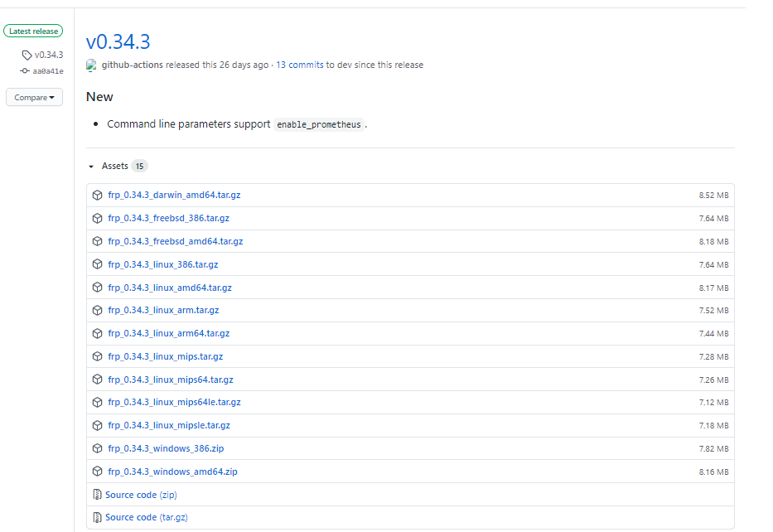This screenshot has height=532, width=773.
Task: Download frp_0.34.3_linux_386.tar.gz
Action: 162,264
